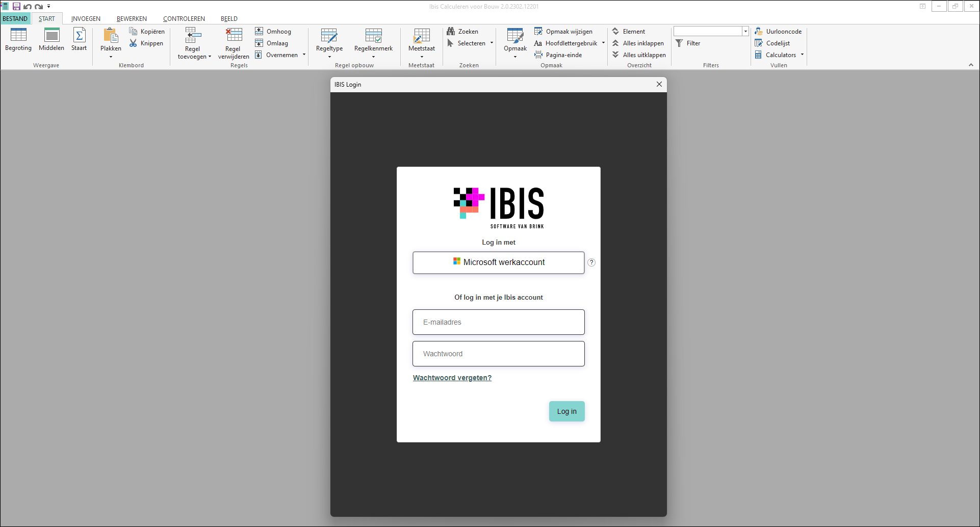Log in with Microsoft werkaccount
This screenshot has width=980, height=527.
tap(499, 262)
